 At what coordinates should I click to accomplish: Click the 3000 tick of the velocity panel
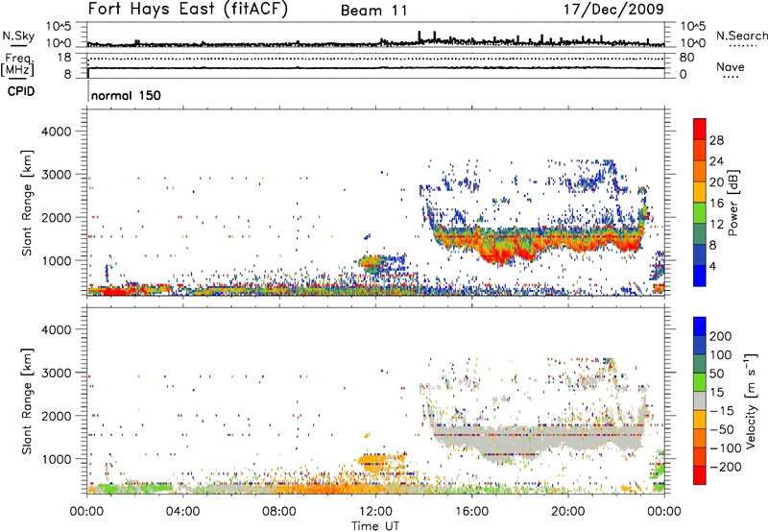pos(56,373)
